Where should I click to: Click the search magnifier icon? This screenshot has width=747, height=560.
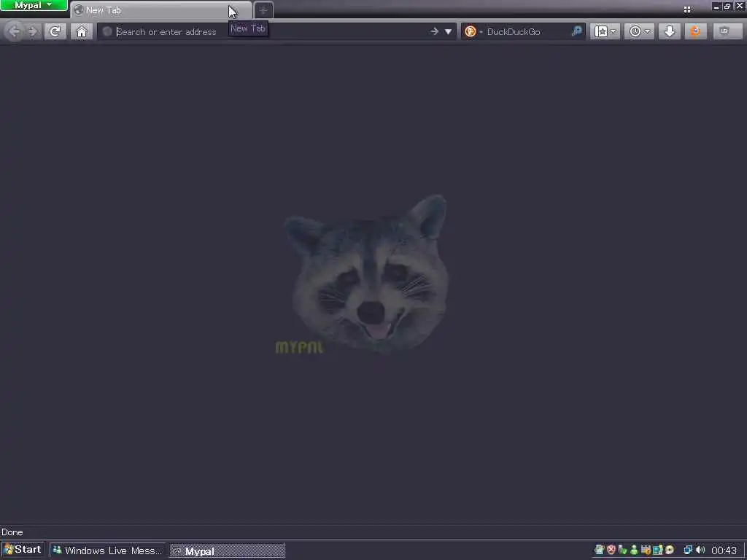point(576,31)
